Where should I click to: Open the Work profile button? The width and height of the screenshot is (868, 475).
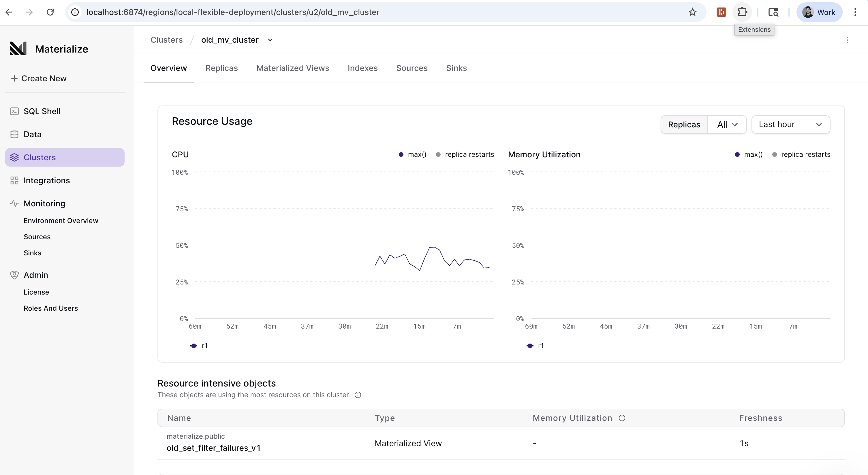(819, 12)
